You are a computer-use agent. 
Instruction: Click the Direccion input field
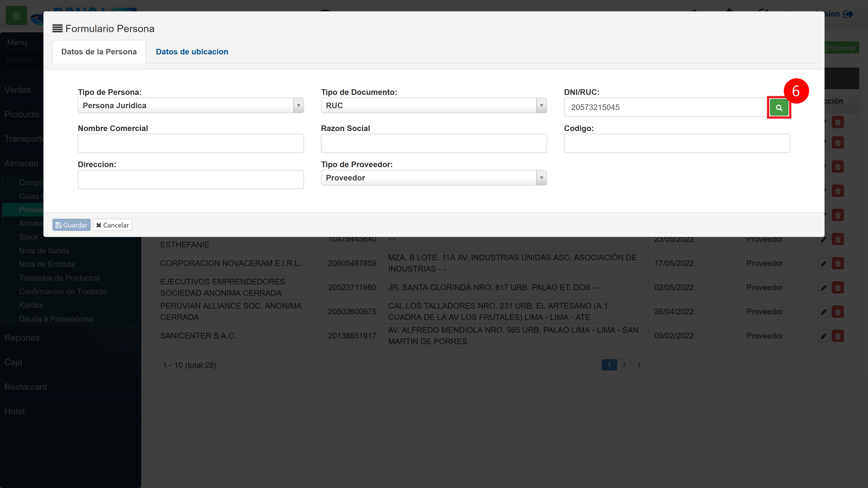[x=191, y=180]
